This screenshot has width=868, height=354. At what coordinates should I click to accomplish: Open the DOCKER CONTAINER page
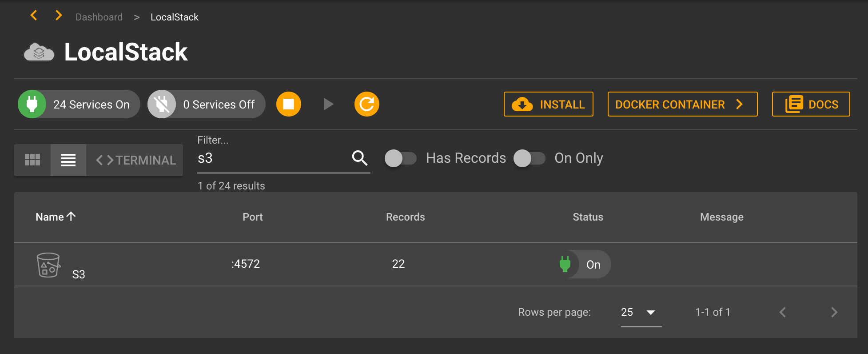coord(683,104)
